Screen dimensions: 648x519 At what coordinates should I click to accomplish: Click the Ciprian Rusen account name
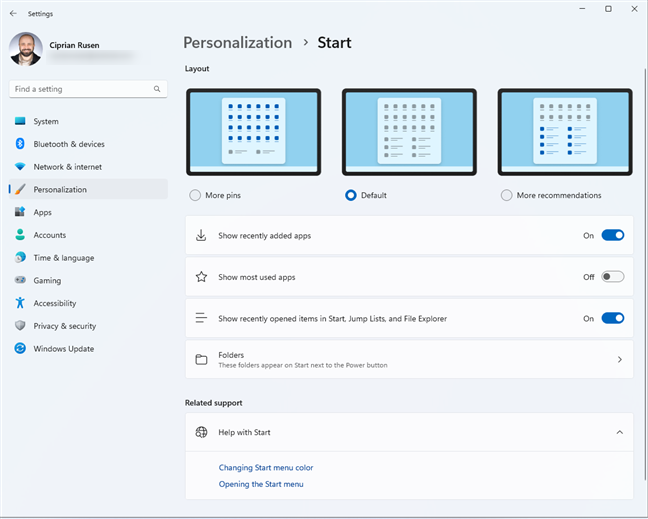pyautogui.click(x=74, y=45)
